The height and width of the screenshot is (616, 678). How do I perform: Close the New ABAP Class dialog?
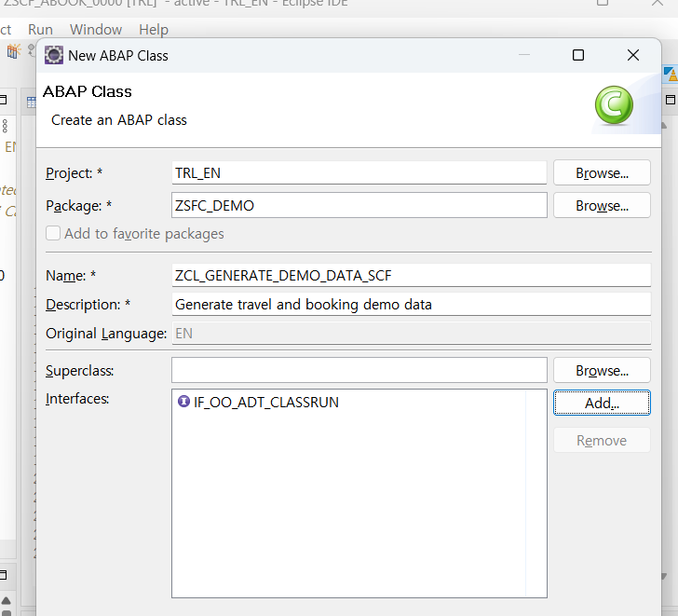pos(633,55)
